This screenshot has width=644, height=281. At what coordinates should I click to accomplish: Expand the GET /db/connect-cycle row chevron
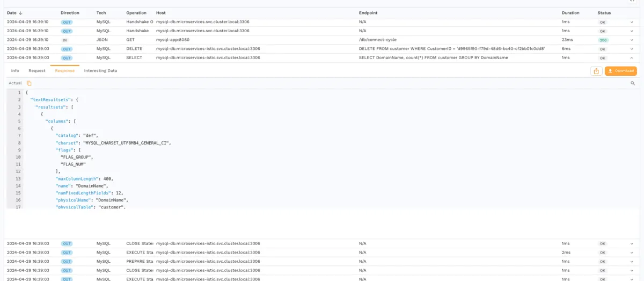pyautogui.click(x=632, y=40)
